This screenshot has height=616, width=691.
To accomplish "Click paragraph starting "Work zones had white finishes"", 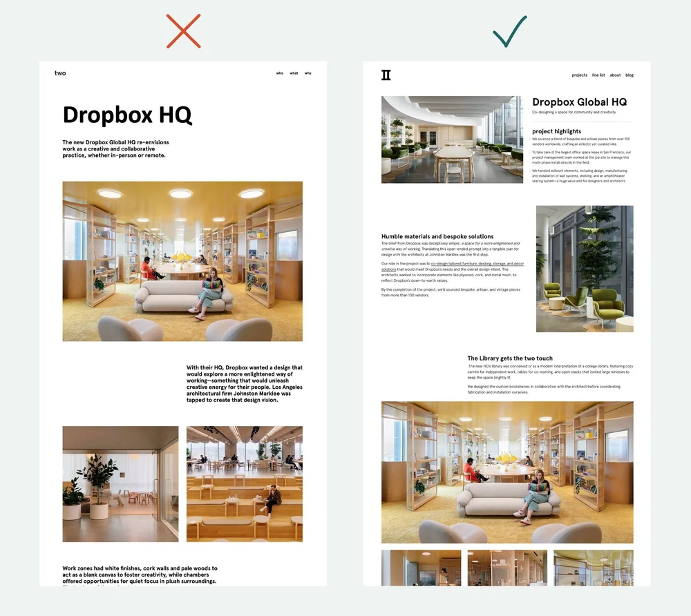I will coord(140,575).
